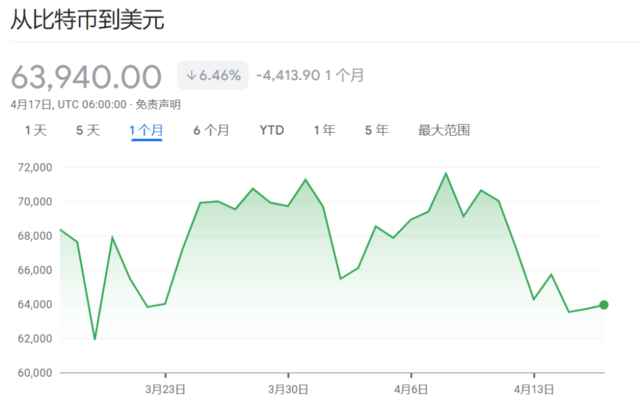The height and width of the screenshot is (413, 640).
Task: Open the 6个月 chart range
Action: [211, 130]
